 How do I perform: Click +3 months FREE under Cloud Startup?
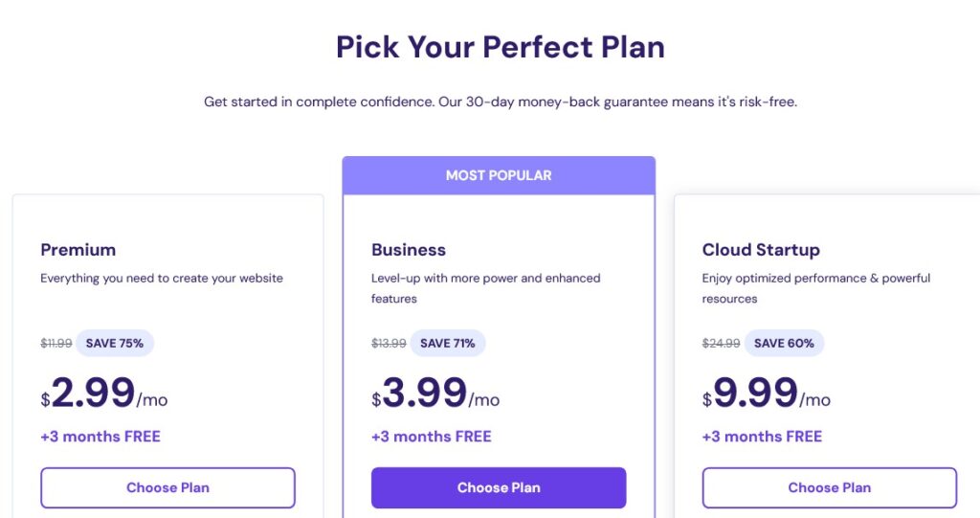pos(762,436)
